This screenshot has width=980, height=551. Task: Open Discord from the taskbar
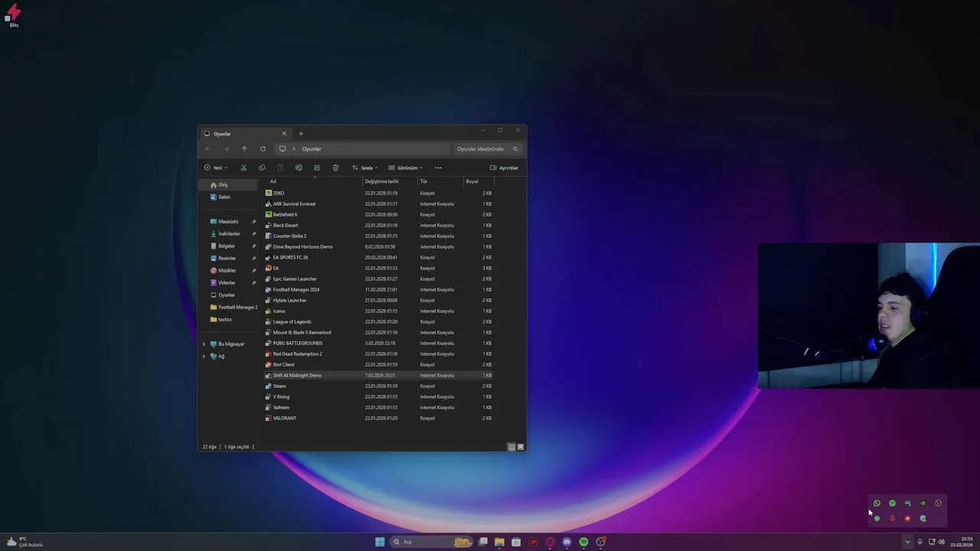(x=567, y=542)
